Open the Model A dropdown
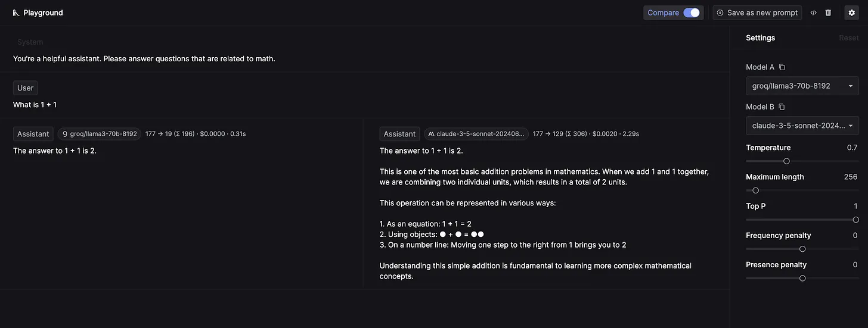 tap(802, 86)
